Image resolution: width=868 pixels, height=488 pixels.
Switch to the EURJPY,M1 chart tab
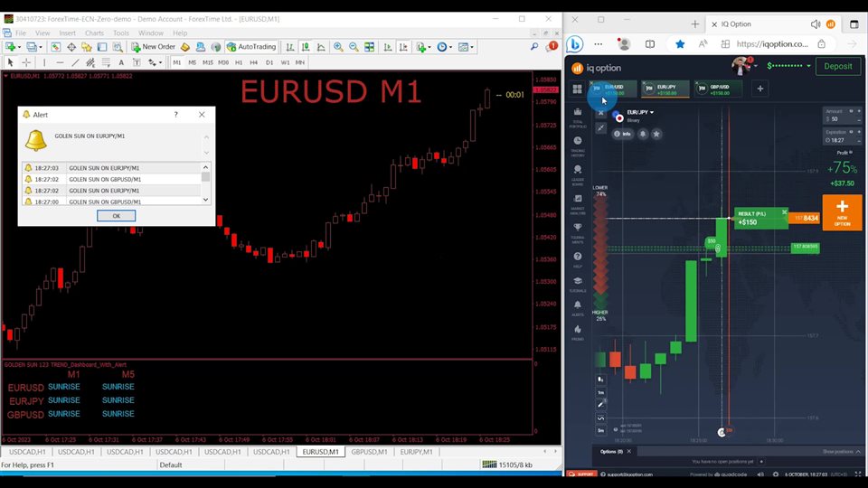(x=416, y=452)
